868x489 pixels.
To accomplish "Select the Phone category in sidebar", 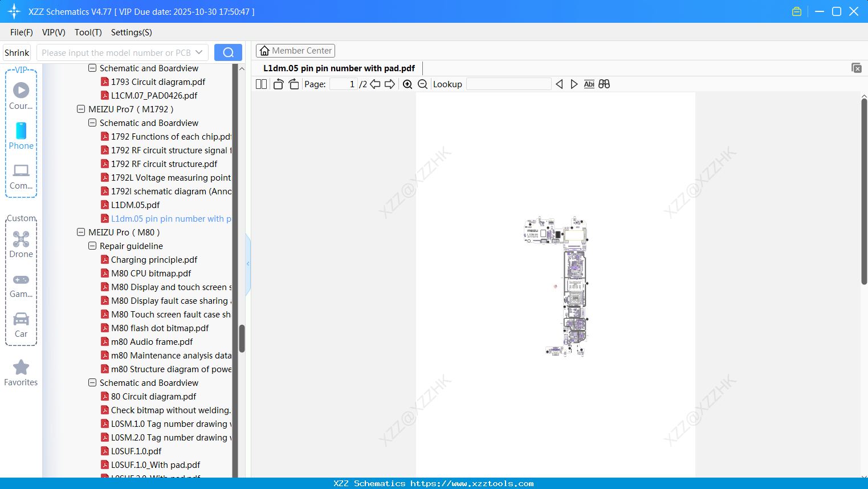I will (21, 136).
